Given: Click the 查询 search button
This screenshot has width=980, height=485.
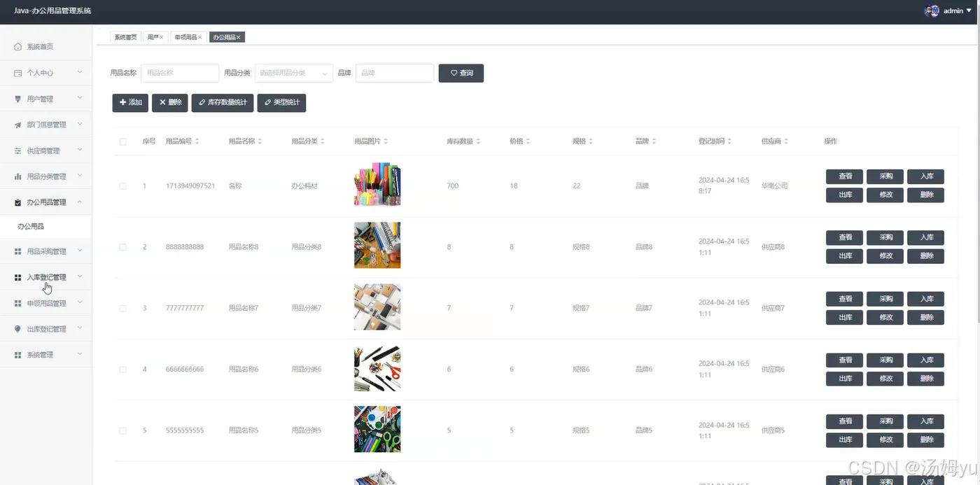Looking at the screenshot, I should pyautogui.click(x=461, y=73).
